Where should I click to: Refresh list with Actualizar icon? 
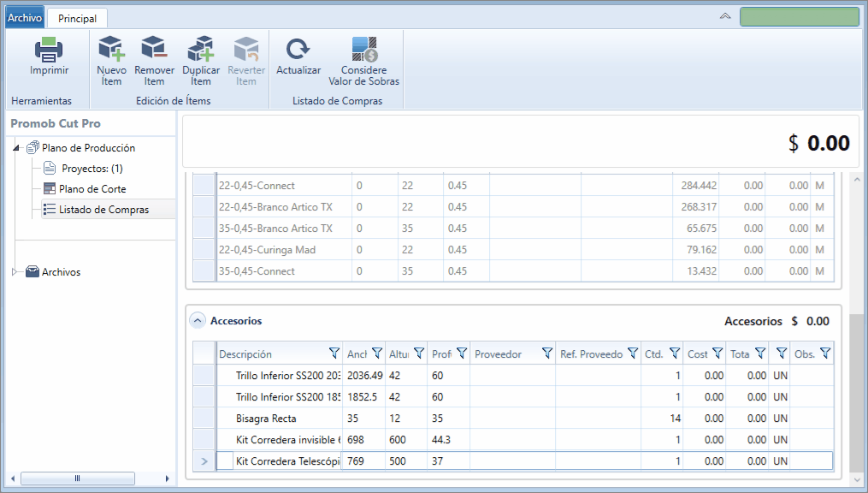pos(298,49)
